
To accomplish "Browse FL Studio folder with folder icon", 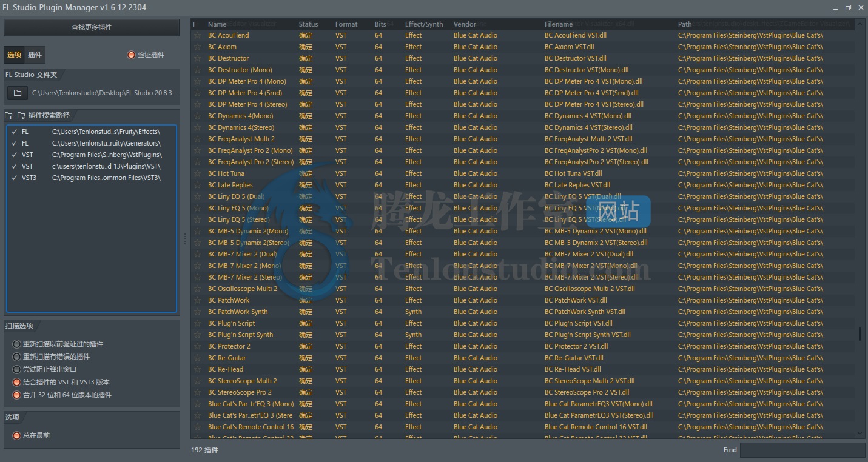I will 18,93.
